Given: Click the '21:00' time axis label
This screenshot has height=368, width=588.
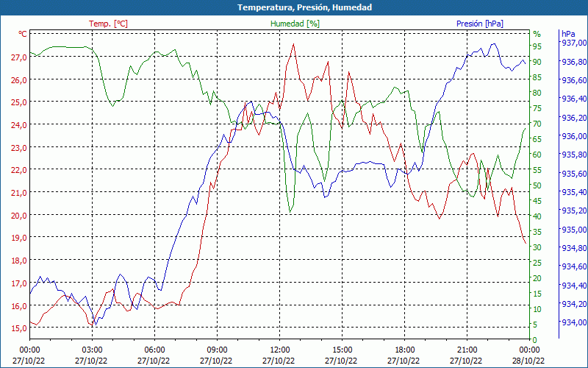Looking at the screenshot, I should click(467, 350).
